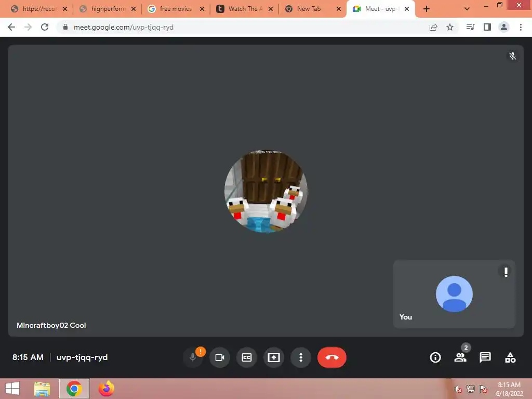This screenshot has height=399, width=532.
Task: Open a new browser tab
Action: (x=427, y=9)
